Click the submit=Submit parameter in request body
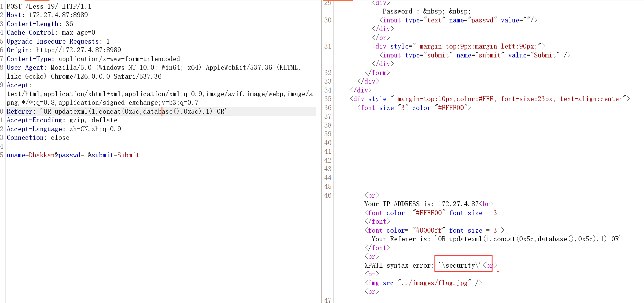This screenshot has width=644, height=303. [116, 155]
